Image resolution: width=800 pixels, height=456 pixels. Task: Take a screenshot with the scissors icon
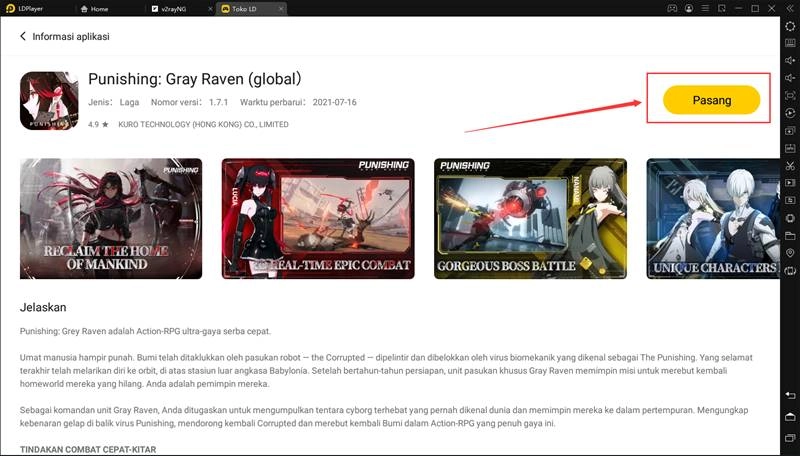point(790,165)
